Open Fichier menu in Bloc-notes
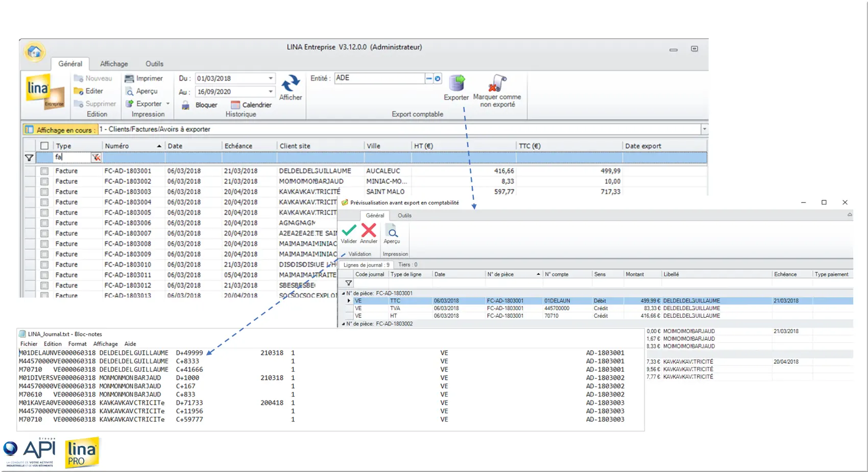Screen dimensions: 868x472 [29, 344]
